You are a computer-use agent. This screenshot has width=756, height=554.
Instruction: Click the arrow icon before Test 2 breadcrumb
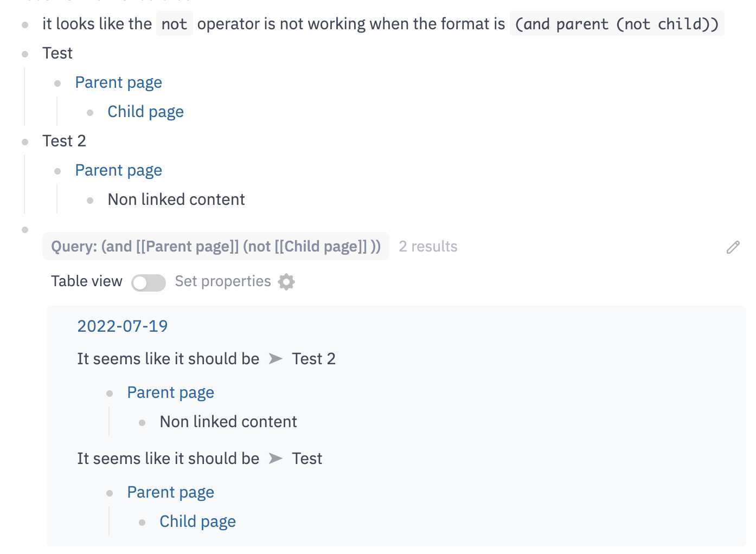[x=276, y=358]
